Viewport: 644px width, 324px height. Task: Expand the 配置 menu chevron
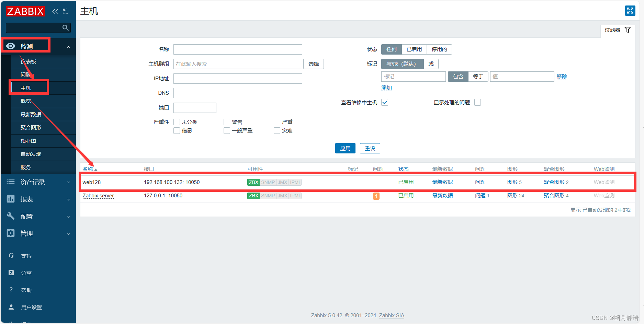coord(68,217)
